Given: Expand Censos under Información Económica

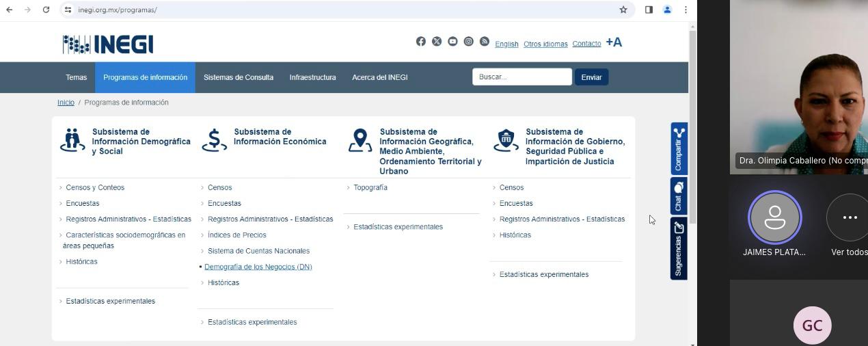Looking at the screenshot, I should (x=219, y=187).
